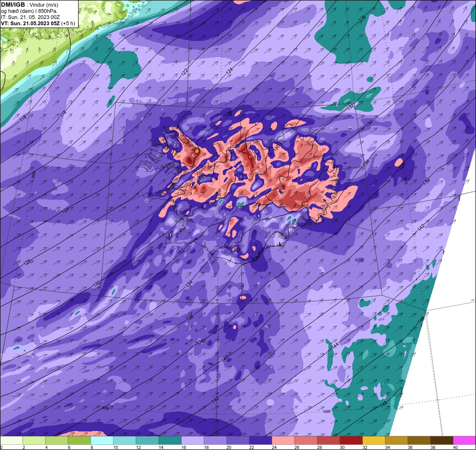Select the '146' contour label
This screenshot has width=476, height=450.
(x=421, y=320)
